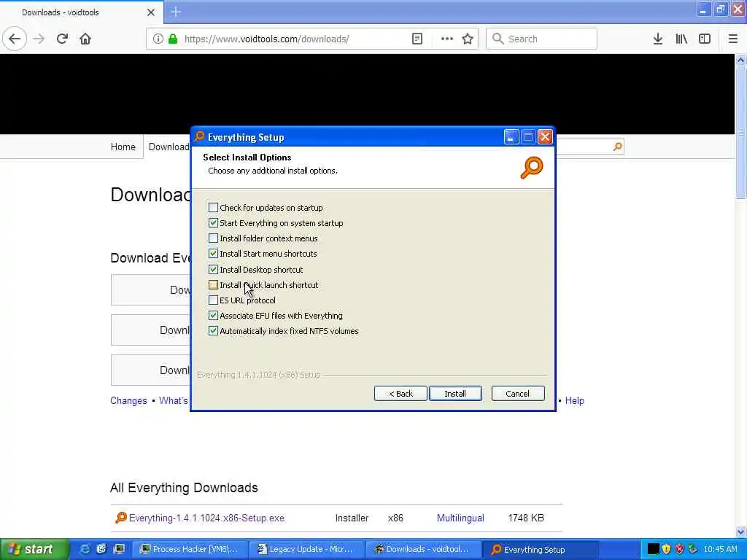Open the Multilingual link in downloads table
This screenshot has width=747, height=560.
(460, 518)
